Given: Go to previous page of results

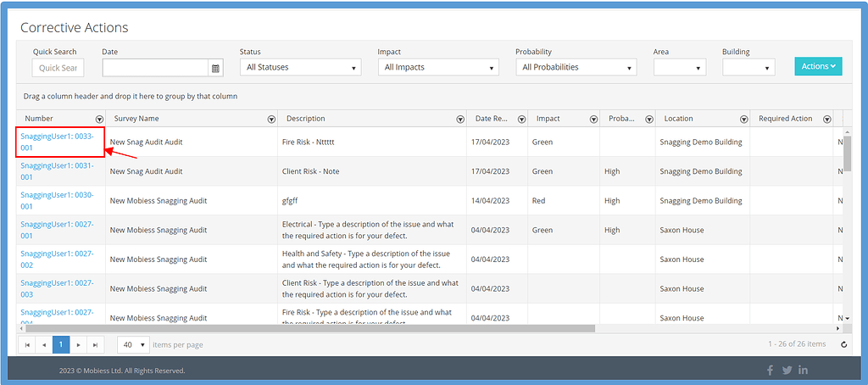Looking at the screenshot, I should [44, 344].
